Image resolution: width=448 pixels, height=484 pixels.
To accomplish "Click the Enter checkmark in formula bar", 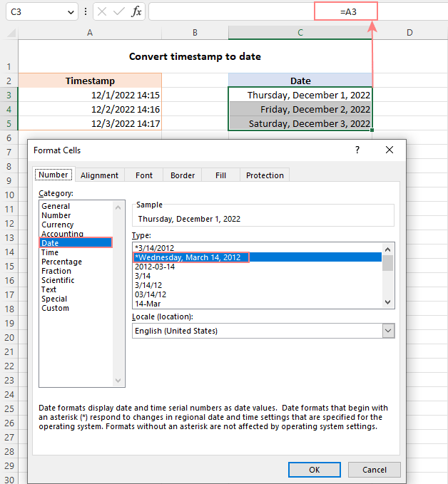I will point(118,11).
